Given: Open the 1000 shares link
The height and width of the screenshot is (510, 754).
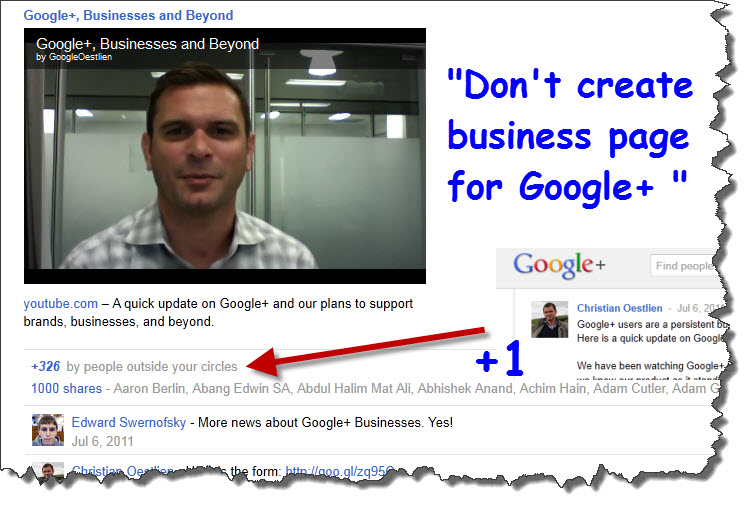Looking at the screenshot, I should (x=66, y=388).
